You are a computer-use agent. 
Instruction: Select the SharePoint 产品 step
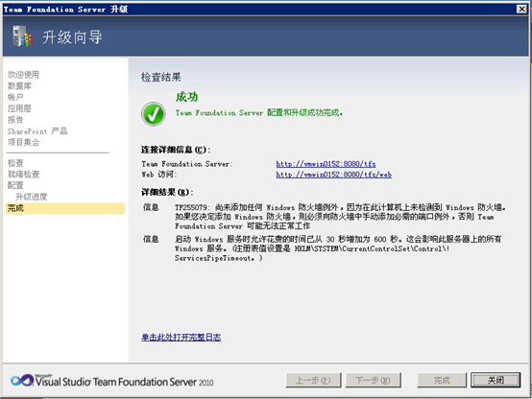(x=37, y=131)
